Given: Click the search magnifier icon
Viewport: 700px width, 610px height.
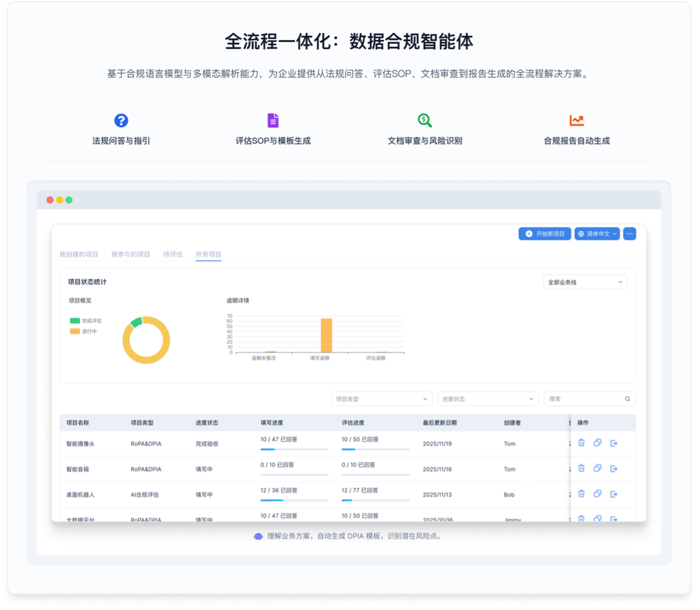Looking at the screenshot, I should click(627, 399).
